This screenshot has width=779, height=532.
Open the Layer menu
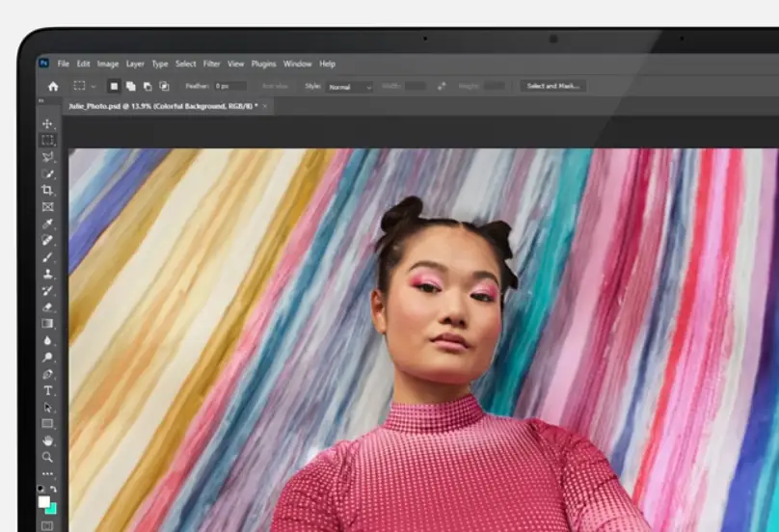pyautogui.click(x=135, y=64)
